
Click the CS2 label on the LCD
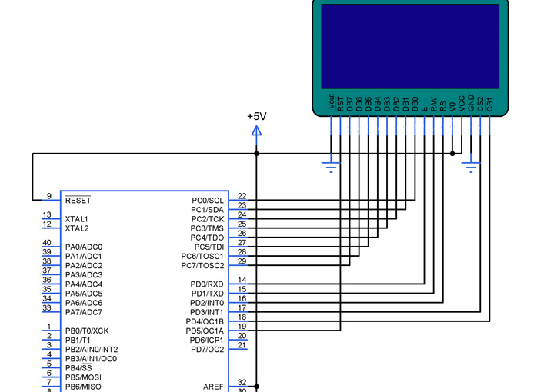click(480, 104)
